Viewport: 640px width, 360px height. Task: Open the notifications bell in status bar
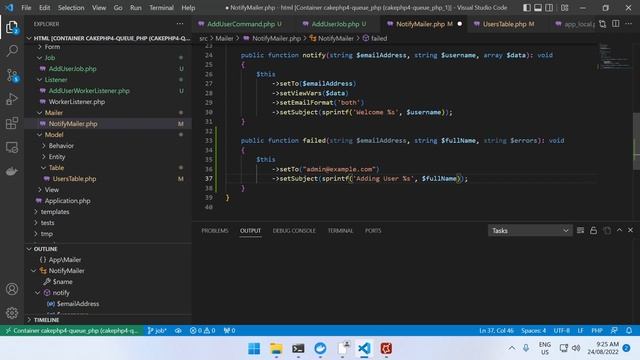click(x=629, y=331)
